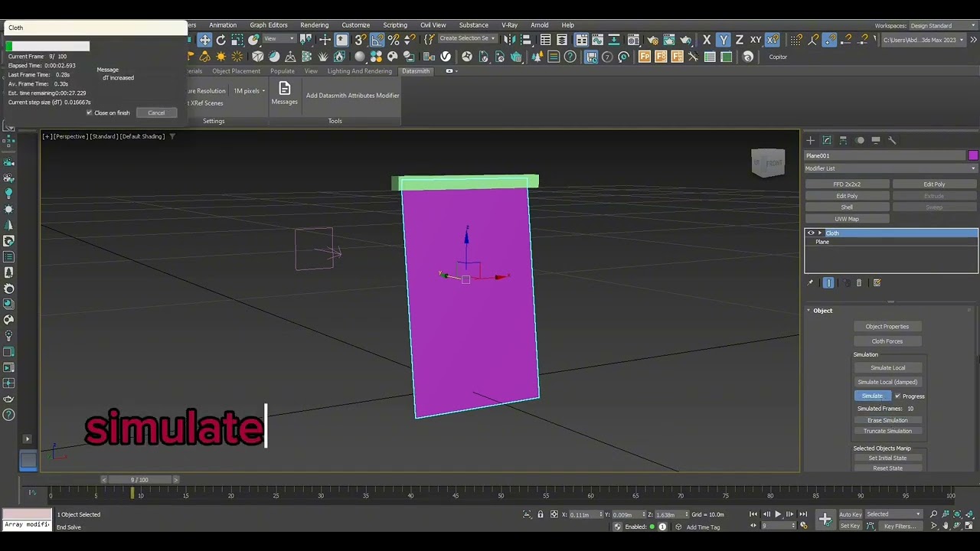Open the Rendering menu

315,25
